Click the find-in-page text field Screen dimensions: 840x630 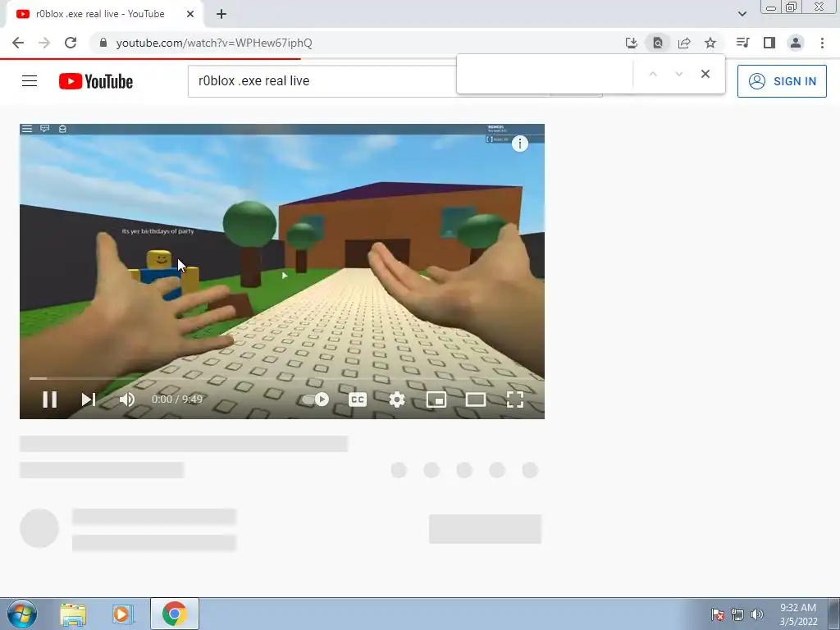[x=545, y=74]
